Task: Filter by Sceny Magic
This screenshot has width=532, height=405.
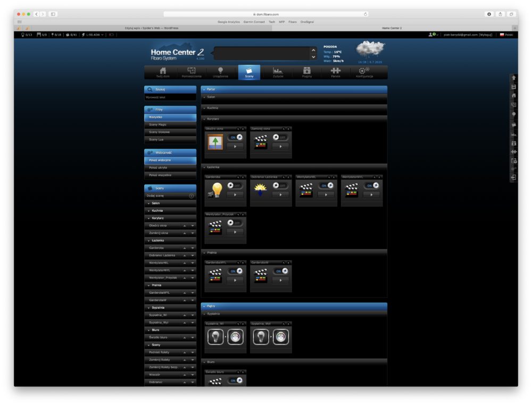Action: 170,125
